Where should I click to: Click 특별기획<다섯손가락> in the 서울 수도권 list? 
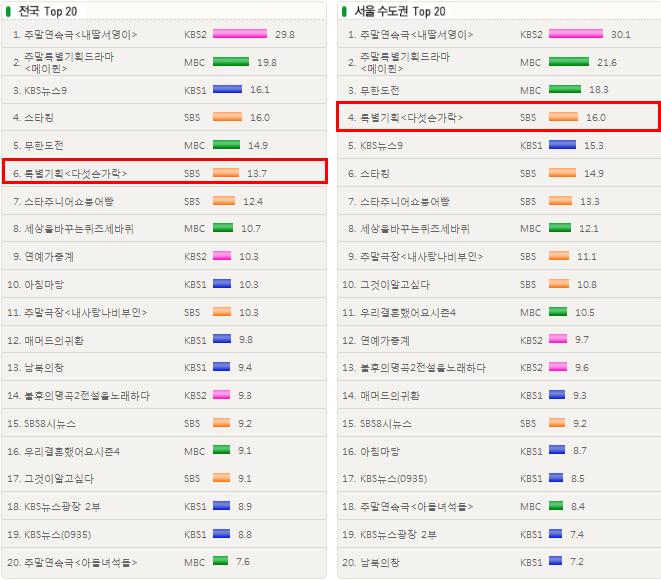click(411, 117)
